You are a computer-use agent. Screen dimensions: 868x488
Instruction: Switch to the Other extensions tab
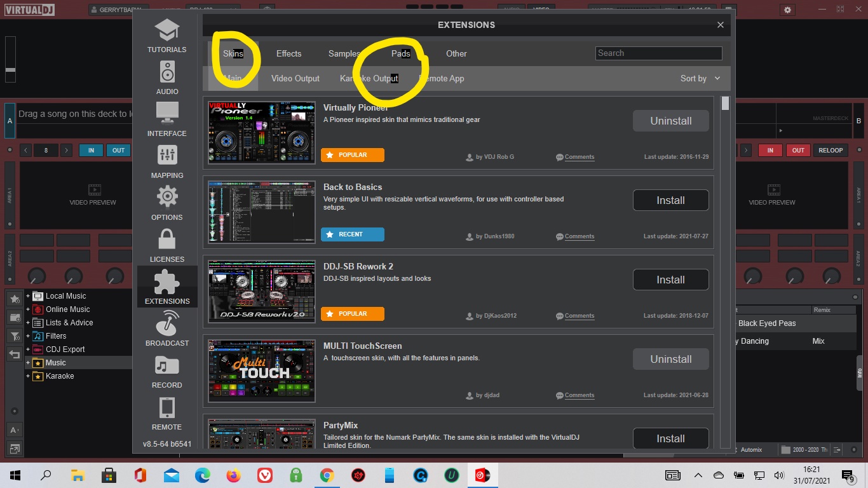tap(456, 53)
